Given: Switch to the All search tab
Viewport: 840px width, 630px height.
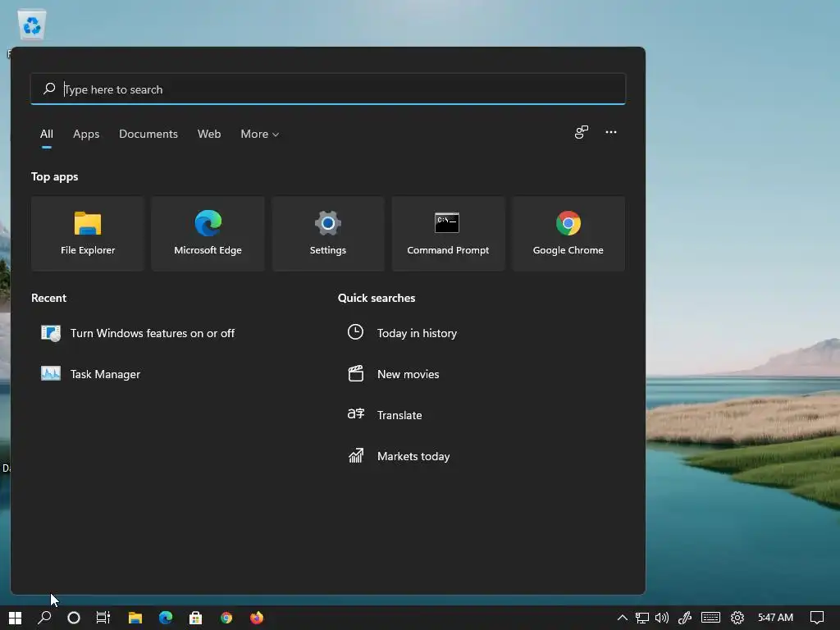Looking at the screenshot, I should [47, 134].
